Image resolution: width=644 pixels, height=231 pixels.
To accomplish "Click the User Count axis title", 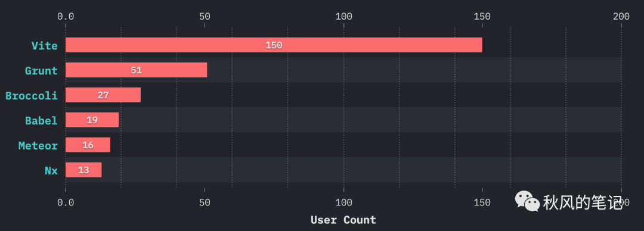I will (343, 220).
